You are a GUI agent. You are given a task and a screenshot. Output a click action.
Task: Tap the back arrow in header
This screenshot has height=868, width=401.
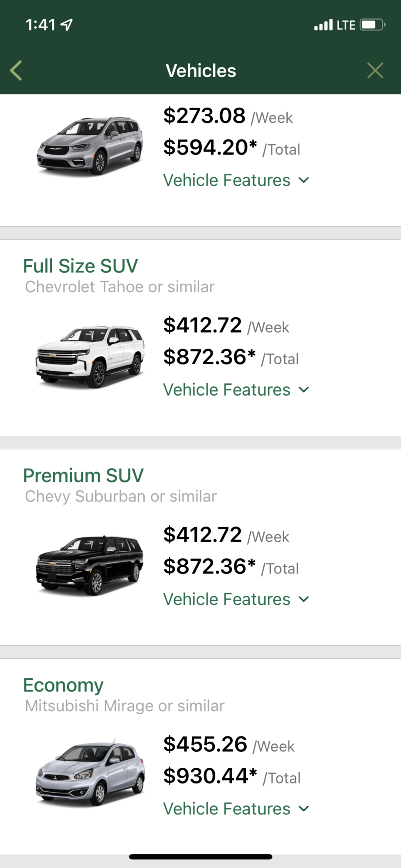coord(16,71)
